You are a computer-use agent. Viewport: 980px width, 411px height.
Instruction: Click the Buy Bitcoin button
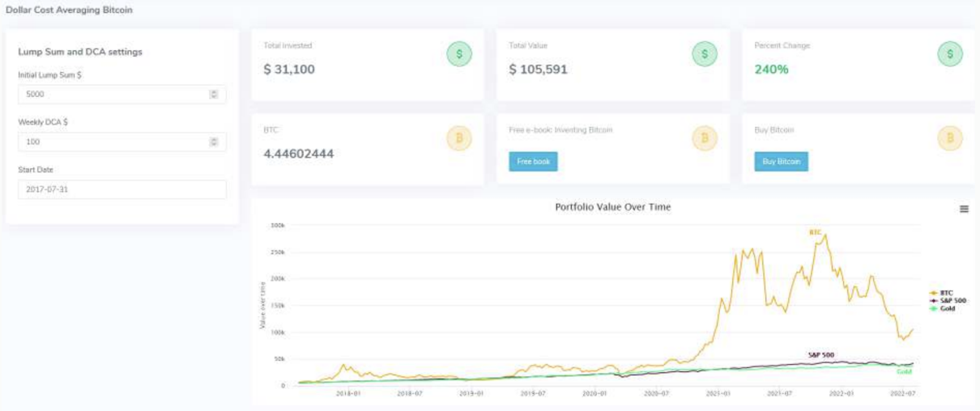781,162
